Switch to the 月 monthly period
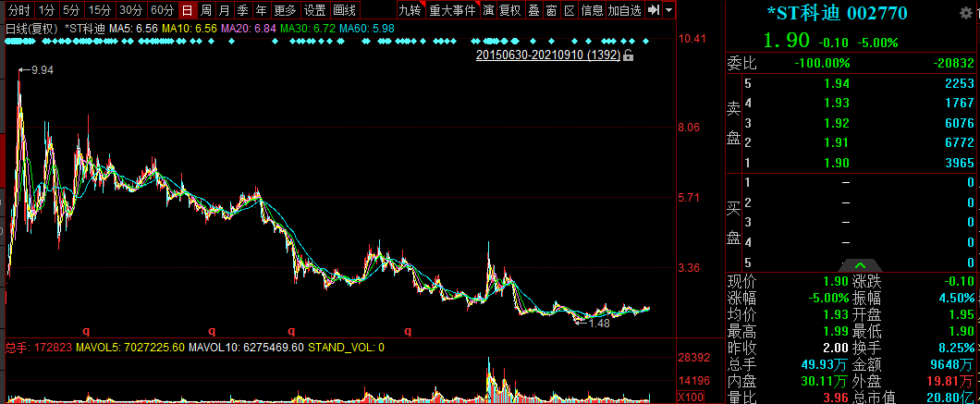The height and width of the screenshot is (404, 980). pos(225,10)
